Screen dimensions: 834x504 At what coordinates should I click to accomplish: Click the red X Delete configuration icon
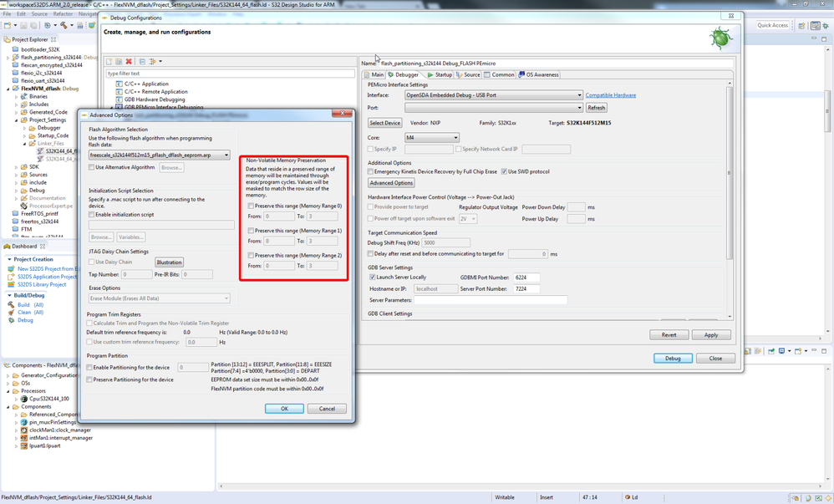[x=129, y=61]
